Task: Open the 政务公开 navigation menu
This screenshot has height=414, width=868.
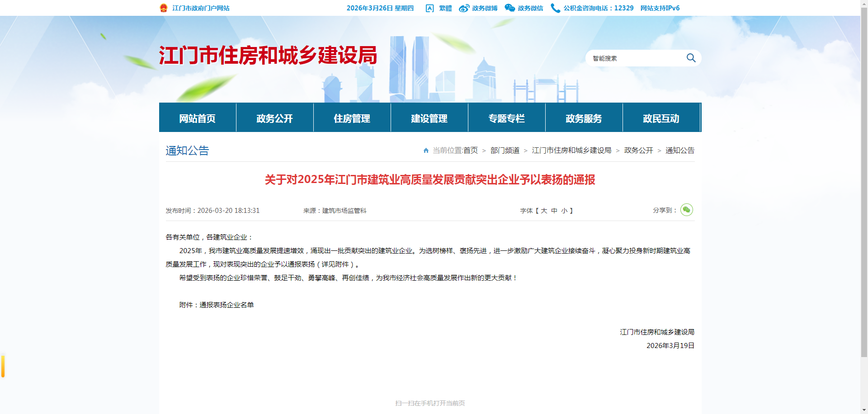Action: (x=274, y=118)
